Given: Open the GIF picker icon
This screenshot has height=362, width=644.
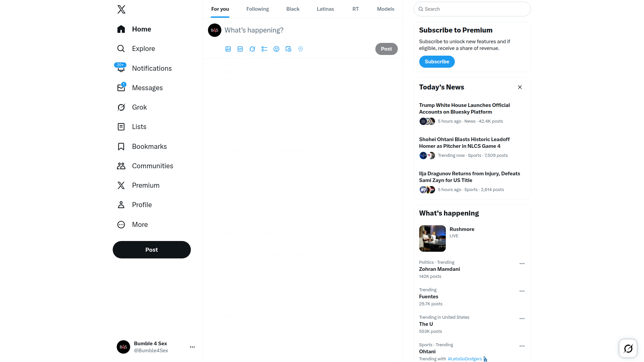Looking at the screenshot, I should 240,49.
